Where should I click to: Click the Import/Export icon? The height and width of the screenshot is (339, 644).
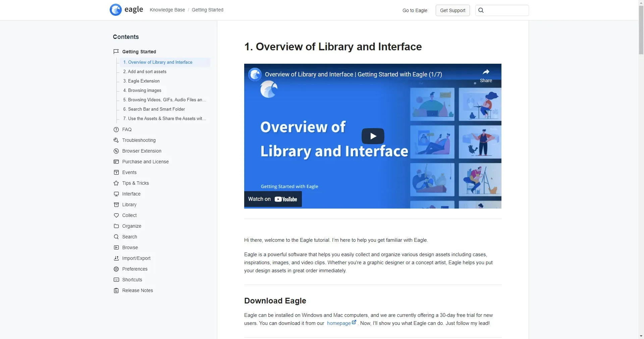(116, 258)
